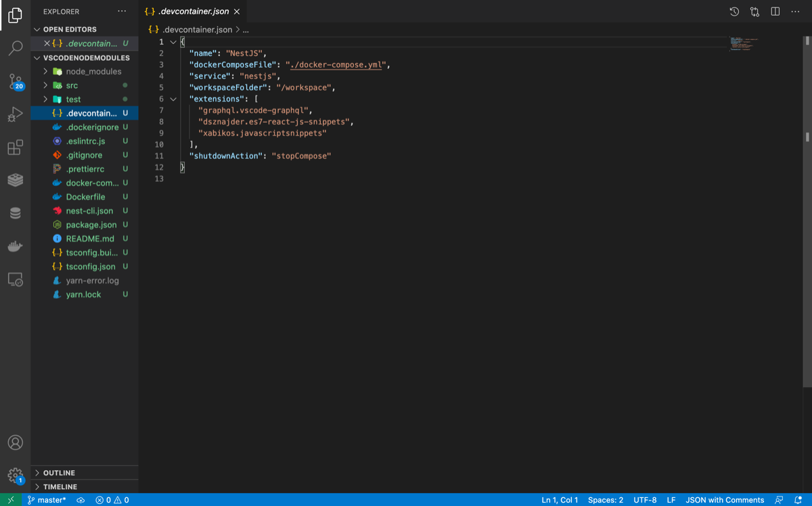
Task: Open editor more actions ellipsis
Action: (x=796, y=11)
